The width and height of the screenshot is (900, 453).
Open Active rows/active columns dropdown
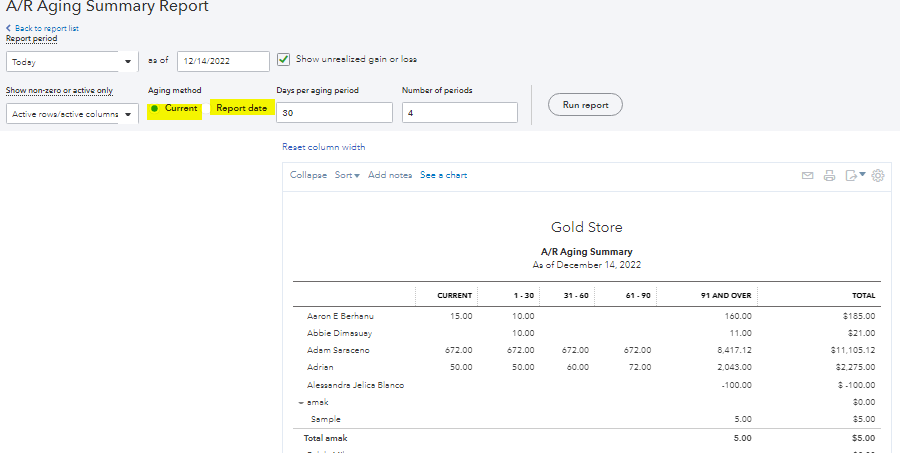pos(72,114)
